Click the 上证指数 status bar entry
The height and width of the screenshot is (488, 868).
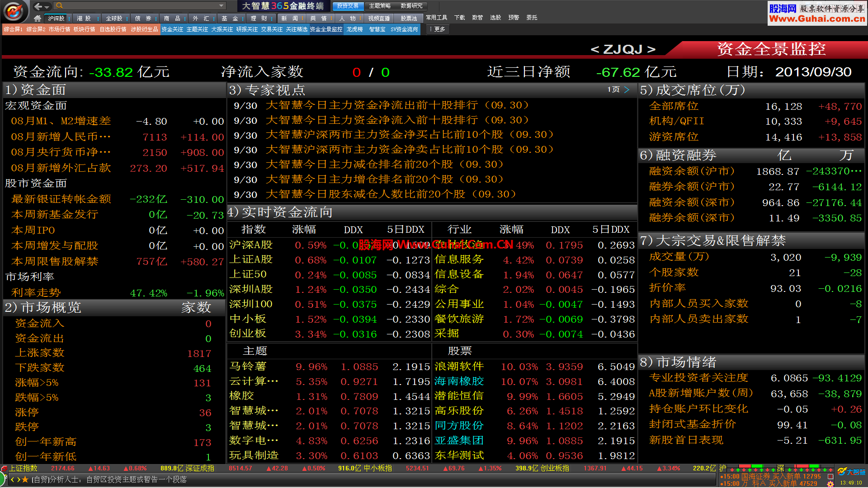tap(23, 469)
